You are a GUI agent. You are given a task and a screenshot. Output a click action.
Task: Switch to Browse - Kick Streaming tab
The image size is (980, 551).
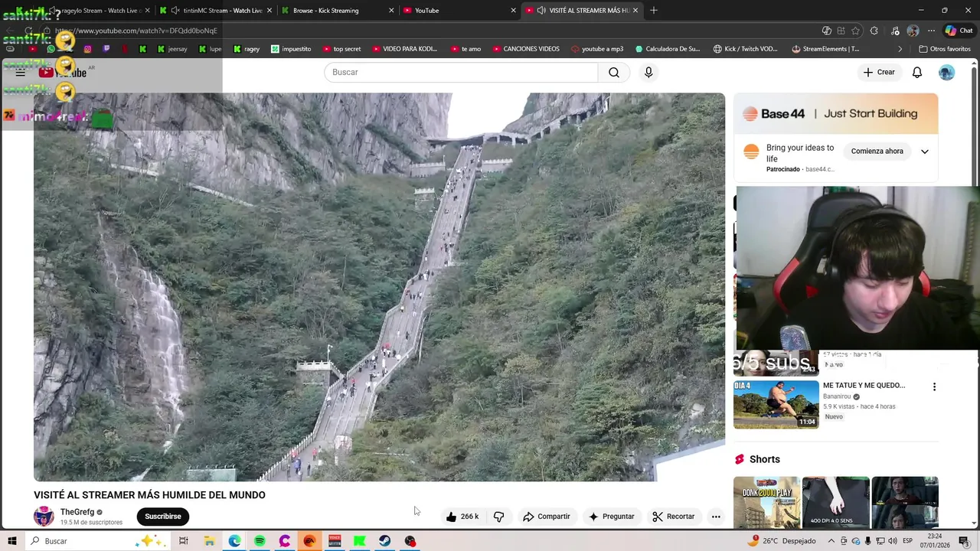click(337, 11)
